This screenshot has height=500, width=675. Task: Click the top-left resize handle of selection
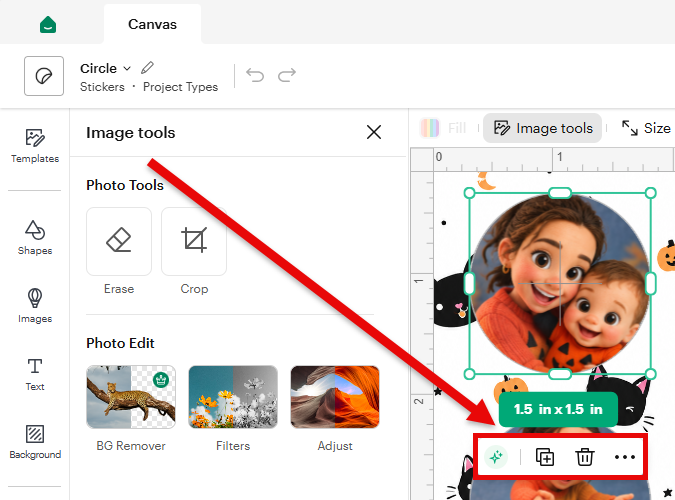tap(469, 193)
